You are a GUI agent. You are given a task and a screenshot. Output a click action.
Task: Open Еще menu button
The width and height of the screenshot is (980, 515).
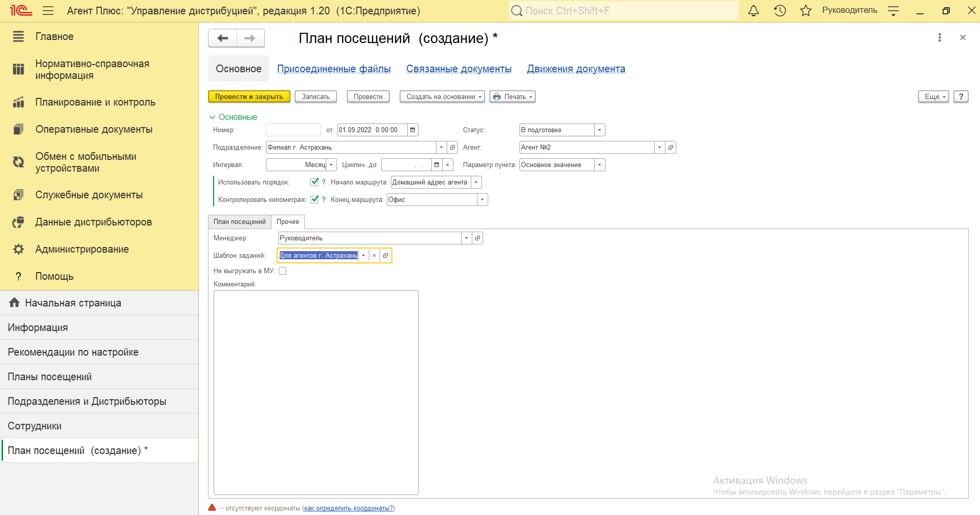tap(933, 96)
